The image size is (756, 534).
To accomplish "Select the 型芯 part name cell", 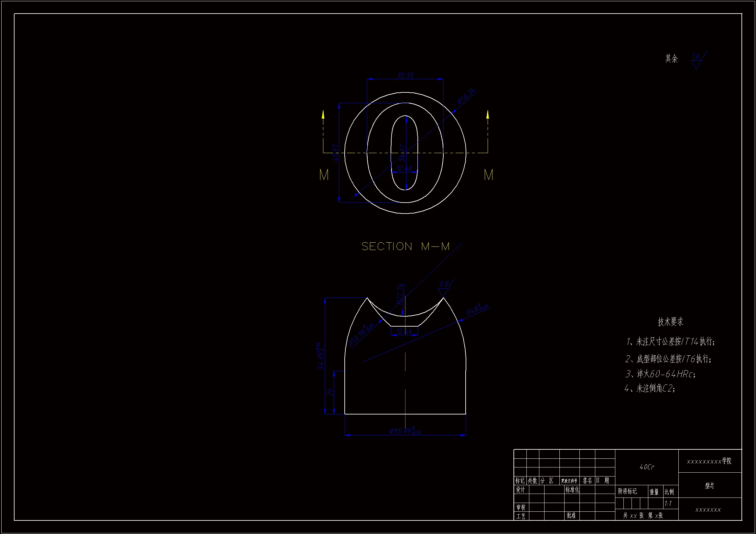I will coord(709,486).
